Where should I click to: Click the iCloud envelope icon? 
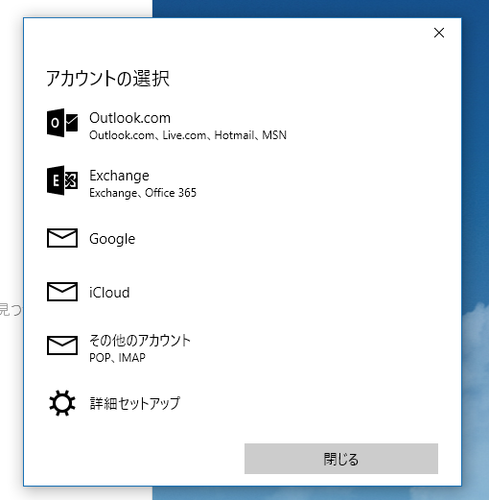(x=62, y=292)
